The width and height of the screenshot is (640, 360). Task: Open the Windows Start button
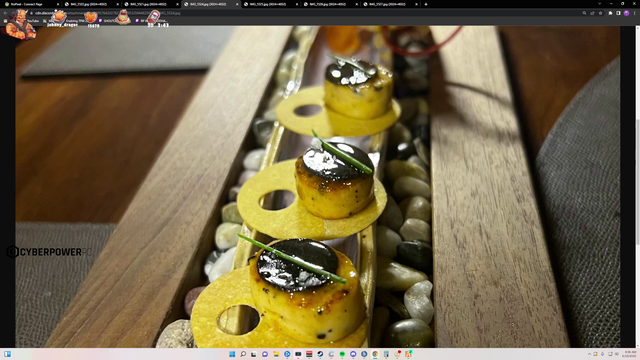point(232,354)
